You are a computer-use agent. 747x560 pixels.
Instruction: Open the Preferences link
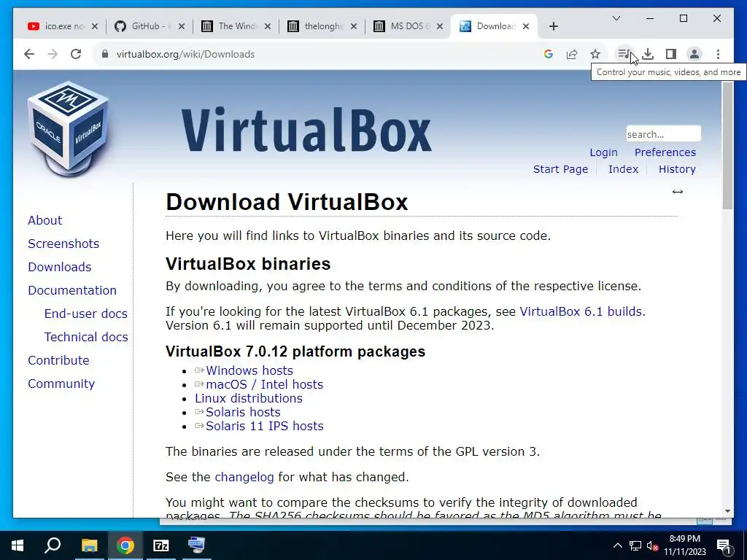(x=665, y=152)
